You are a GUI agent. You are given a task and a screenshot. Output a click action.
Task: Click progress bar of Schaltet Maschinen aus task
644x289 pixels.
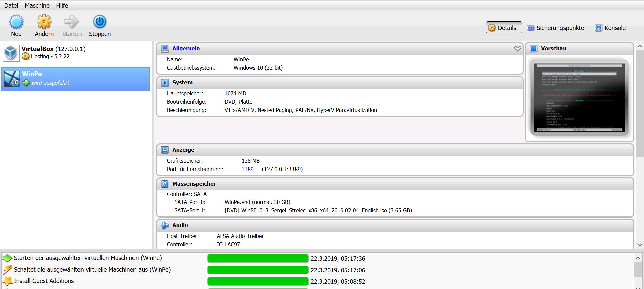pyautogui.click(x=258, y=270)
